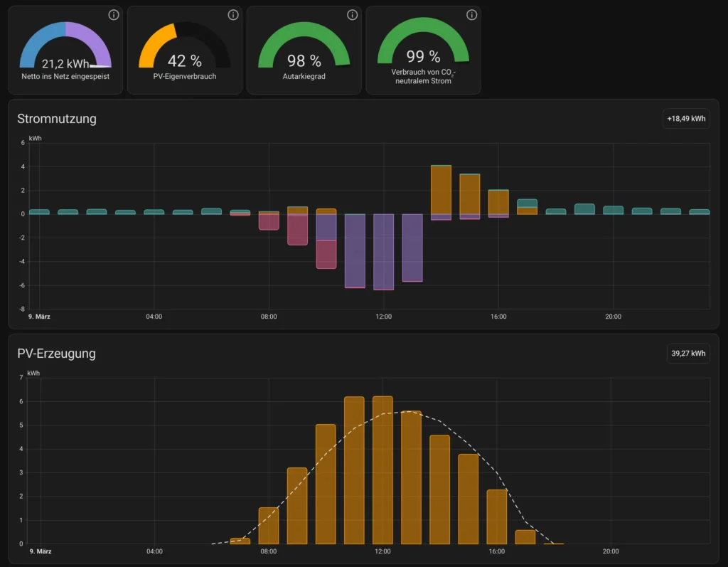Click the 20:00 label on PV-Erzeugung axis
Viewport: 728px width, 567px height.
pyautogui.click(x=613, y=551)
